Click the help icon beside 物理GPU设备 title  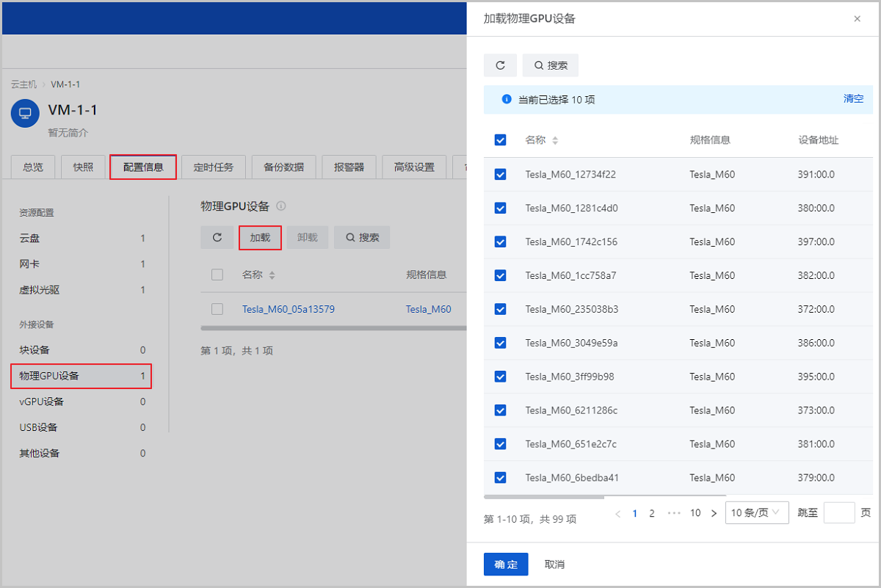click(281, 206)
